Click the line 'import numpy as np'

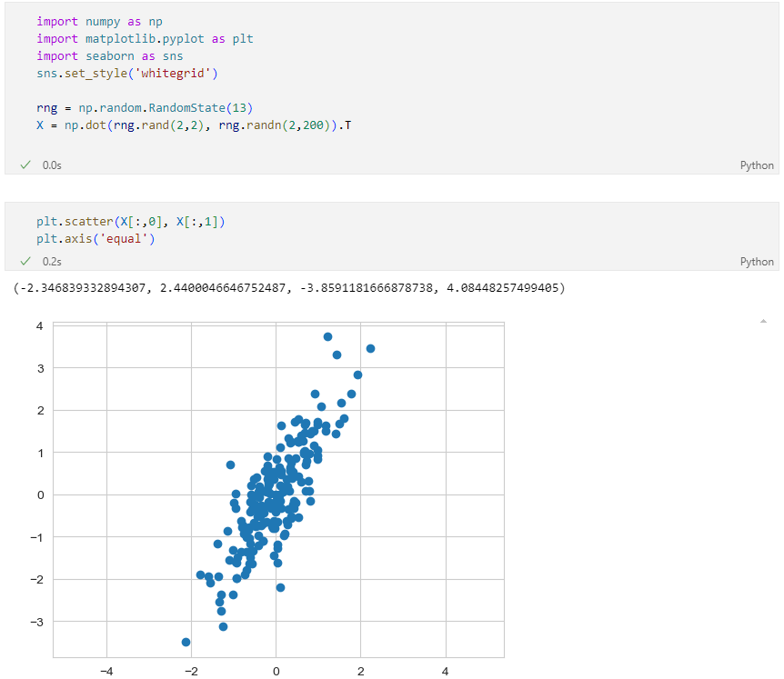tap(99, 22)
